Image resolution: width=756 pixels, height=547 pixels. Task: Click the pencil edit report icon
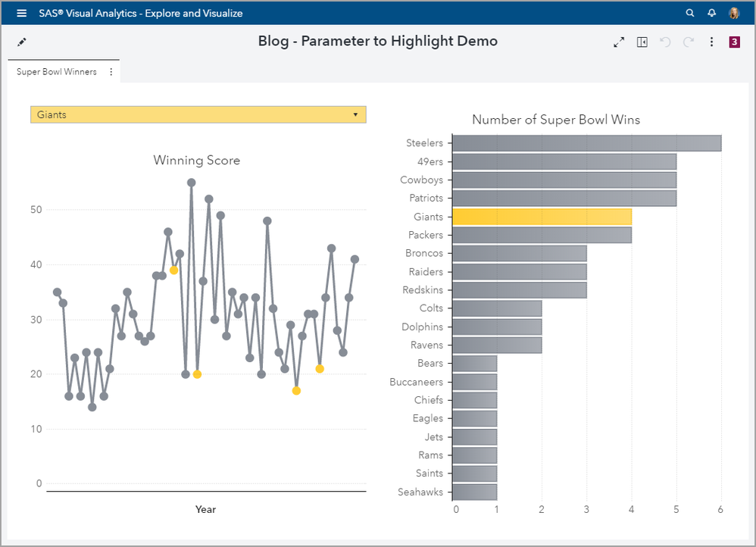point(22,42)
